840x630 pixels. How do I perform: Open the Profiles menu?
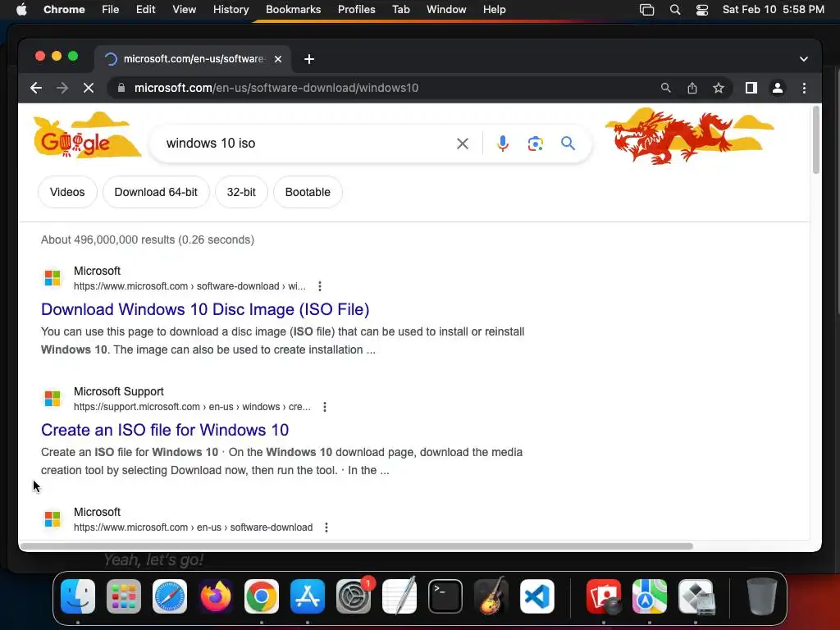coord(356,10)
